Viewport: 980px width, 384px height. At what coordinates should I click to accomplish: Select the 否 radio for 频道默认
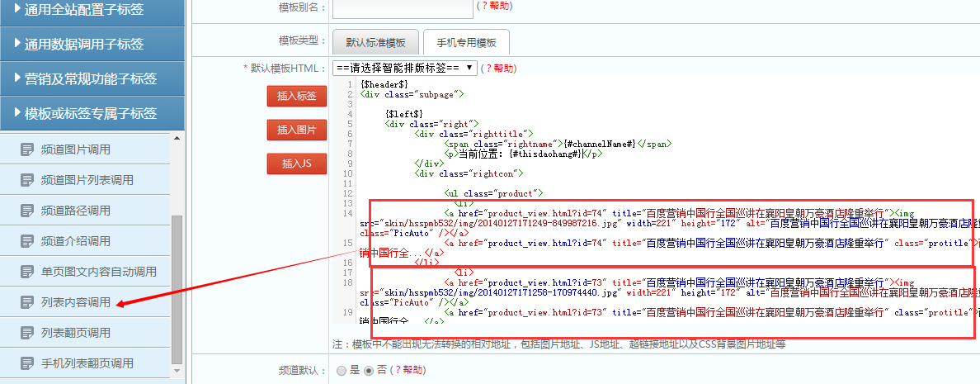(x=370, y=371)
